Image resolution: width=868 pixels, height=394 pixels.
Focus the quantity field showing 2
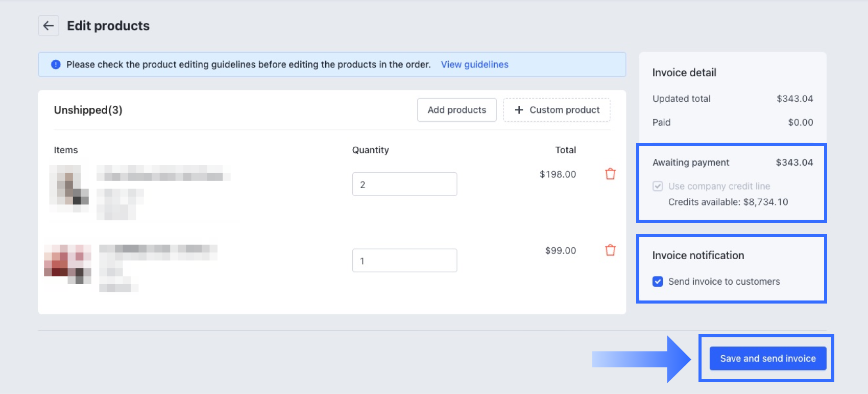click(404, 184)
